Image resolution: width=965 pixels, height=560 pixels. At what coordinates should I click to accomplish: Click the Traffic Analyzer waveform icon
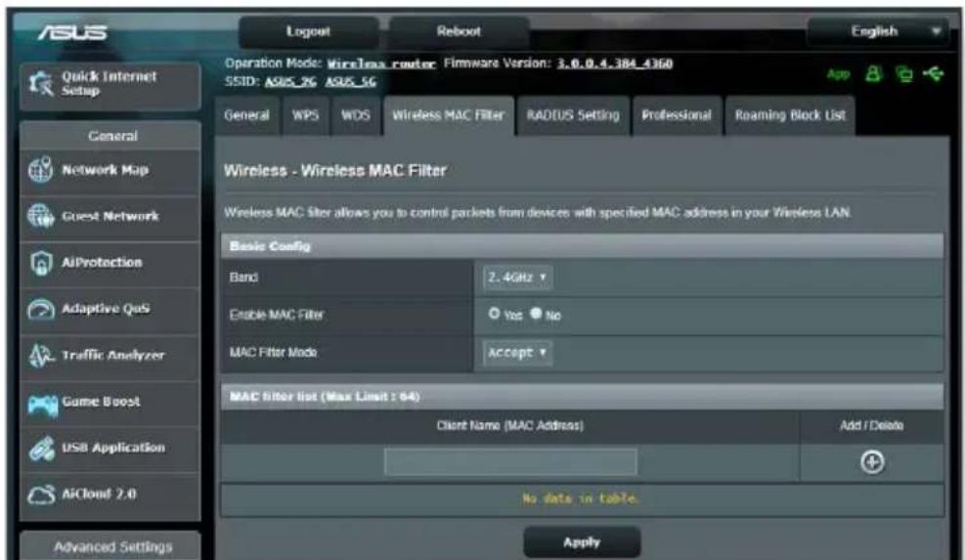pyautogui.click(x=41, y=355)
